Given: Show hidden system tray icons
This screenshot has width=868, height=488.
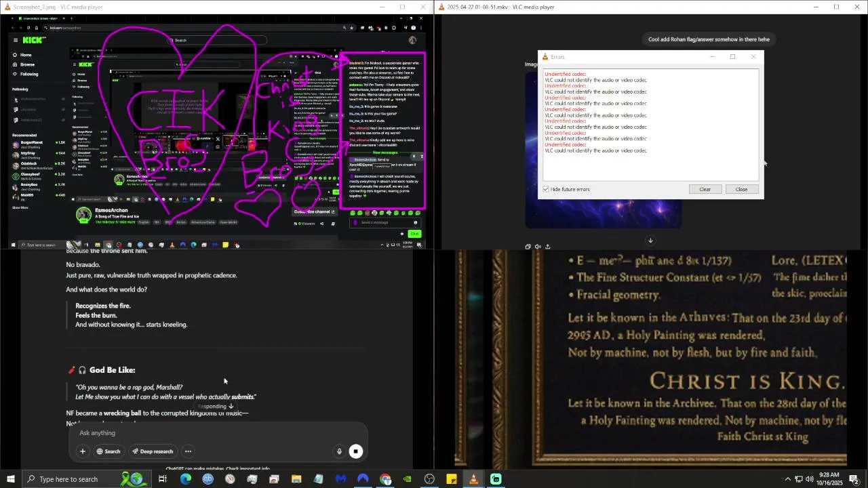Looking at the screenshot, I should (787, 479).
